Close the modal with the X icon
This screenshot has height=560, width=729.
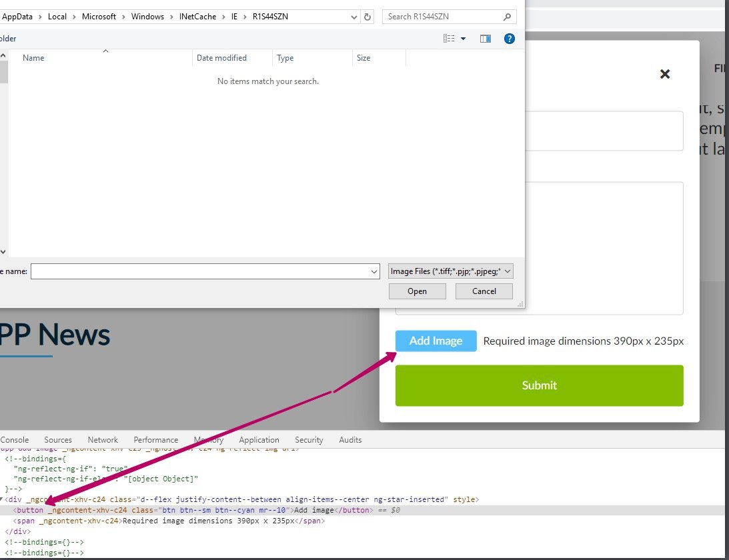pos(665,74)
